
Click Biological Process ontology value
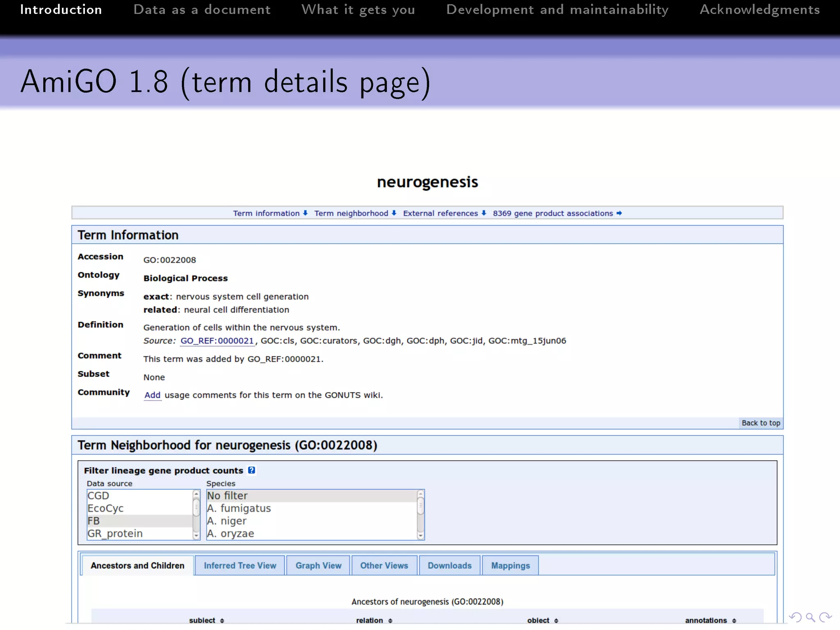coord(185,278)
